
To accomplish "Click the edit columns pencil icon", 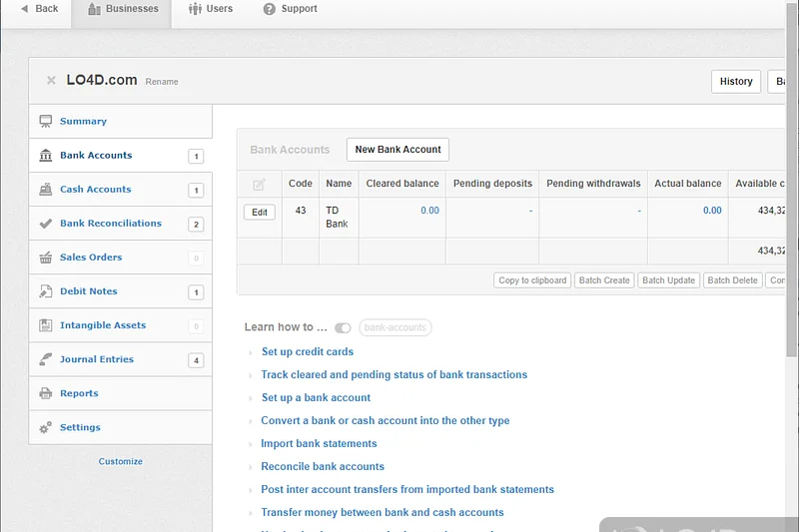I will pyautogui.click(x=259, y=184).
